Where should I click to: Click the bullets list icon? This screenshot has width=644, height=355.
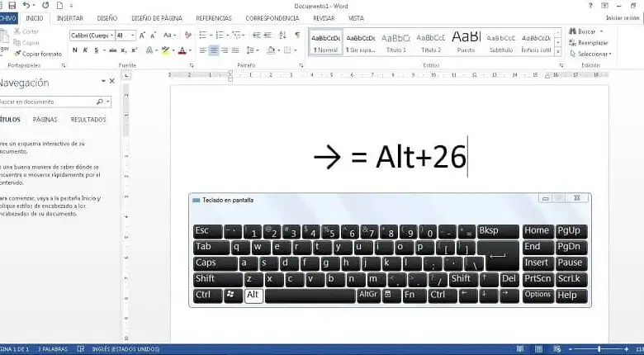tap(203, 35)
